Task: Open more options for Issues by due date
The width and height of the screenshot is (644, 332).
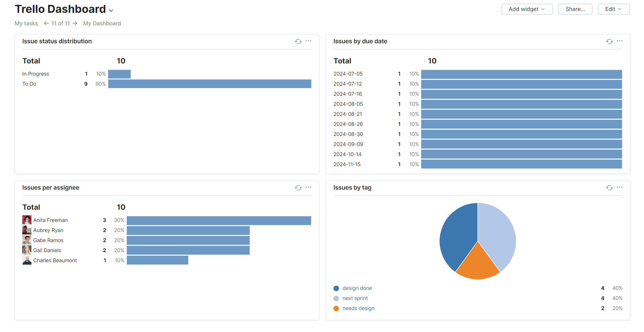Action: [620, 41]
